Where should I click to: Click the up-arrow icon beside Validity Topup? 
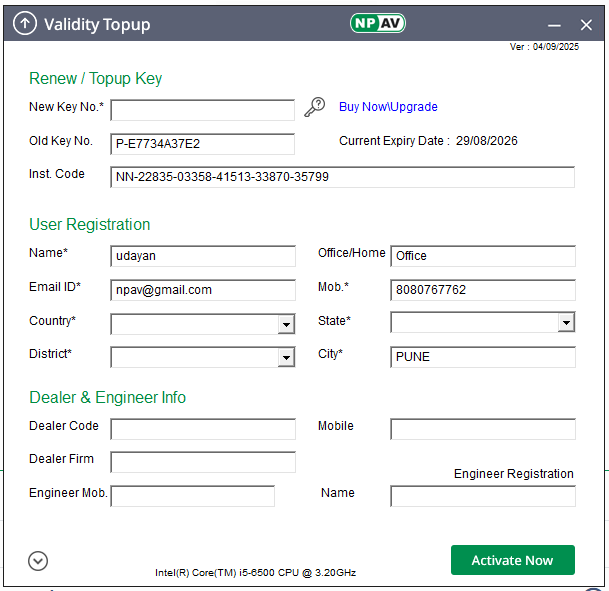coord(25,24)
